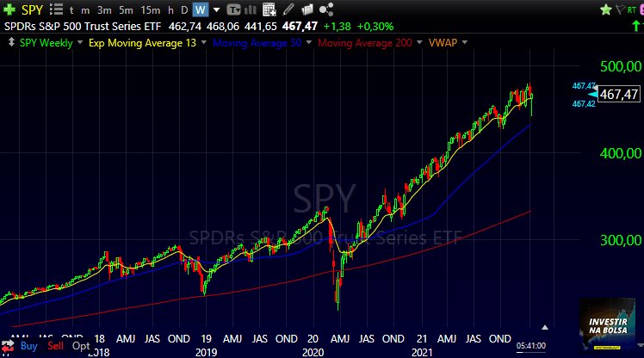
Task: Click the share chart icon
Action: point(326,9)
